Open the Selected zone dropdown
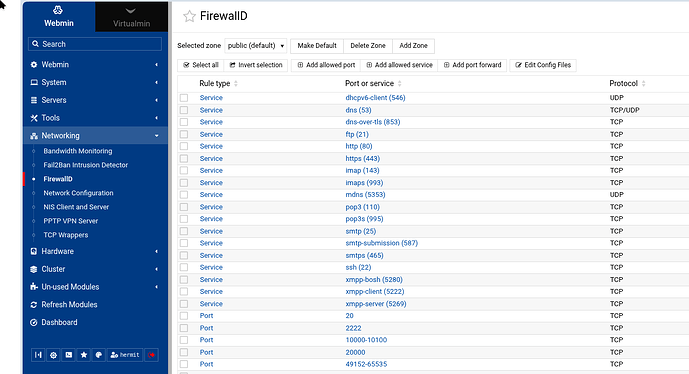This screenshot has width=689, height=374. coord(256,46)
